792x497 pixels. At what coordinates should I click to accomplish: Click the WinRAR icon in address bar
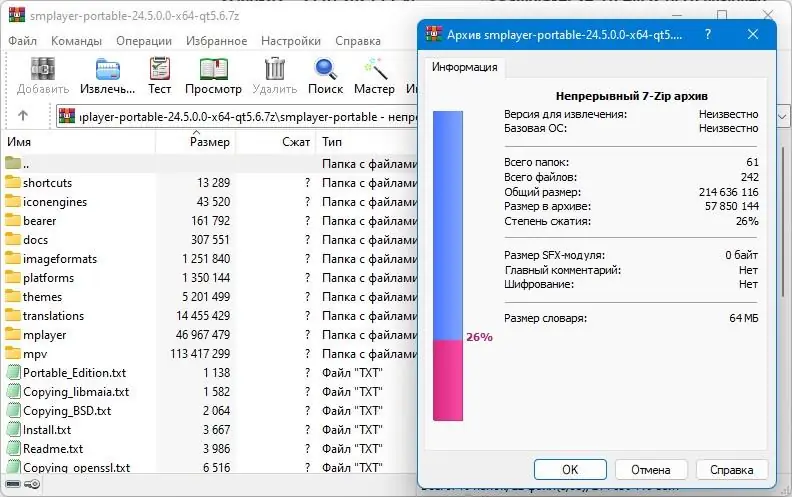[67, 116]
